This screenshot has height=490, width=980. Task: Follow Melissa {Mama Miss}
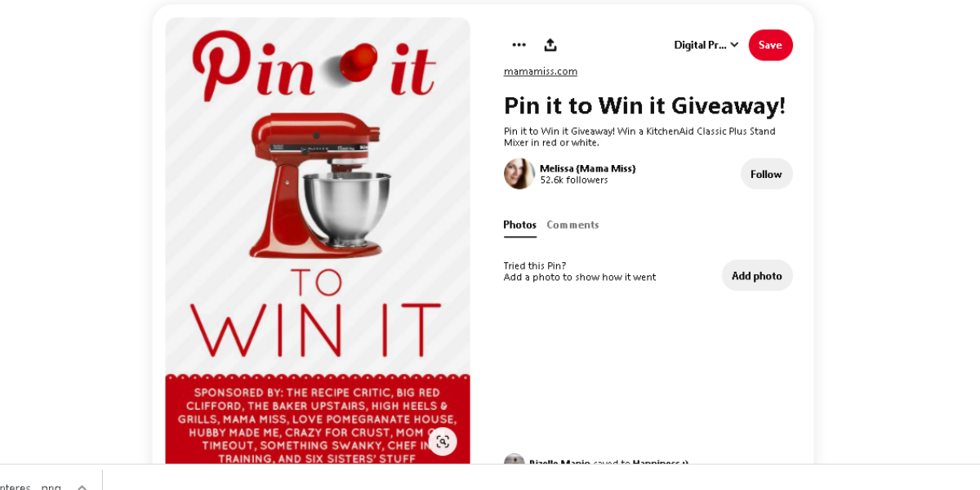pyautogui.click(x=766, y=174)
